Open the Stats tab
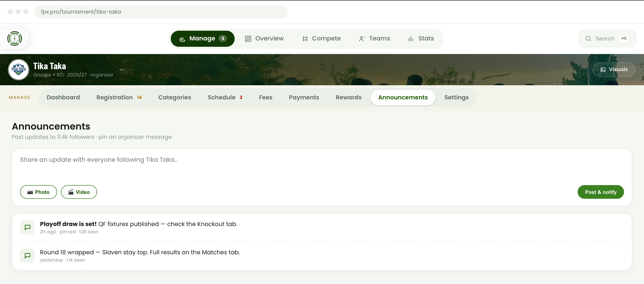The width and height of the screenshot is (644, 284). (421, 38)
